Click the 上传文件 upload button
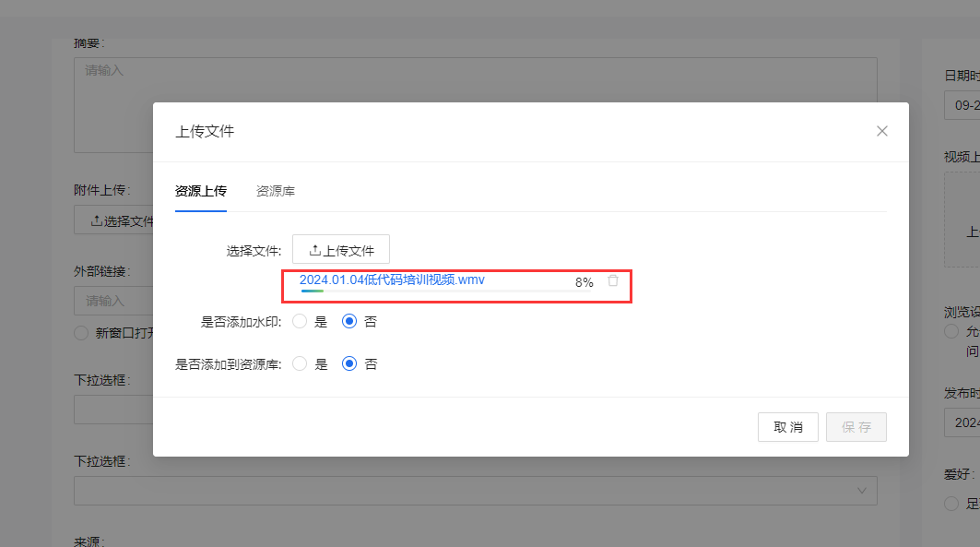 (341, 250)
